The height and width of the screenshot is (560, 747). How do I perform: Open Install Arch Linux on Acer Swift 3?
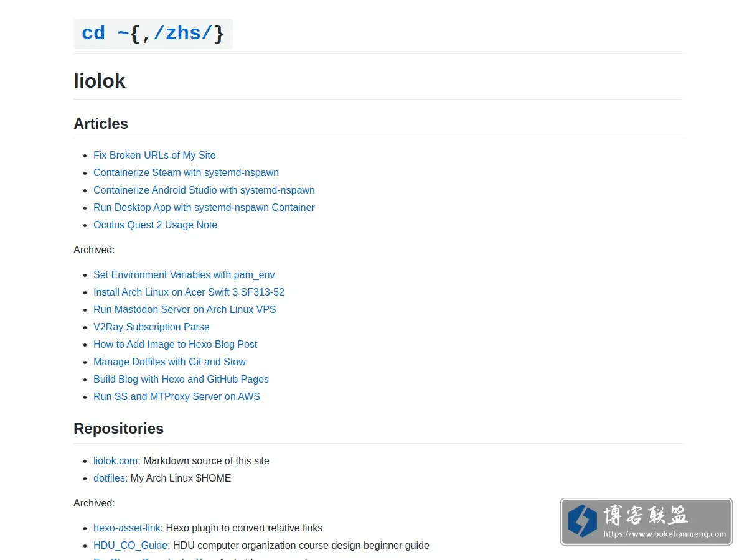click(189, 292)
